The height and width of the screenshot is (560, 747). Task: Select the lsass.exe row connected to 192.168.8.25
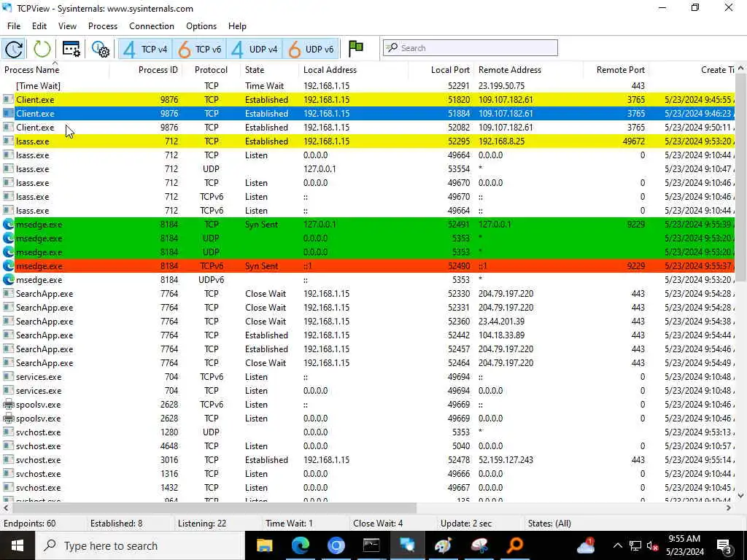(x=368, y=141)
